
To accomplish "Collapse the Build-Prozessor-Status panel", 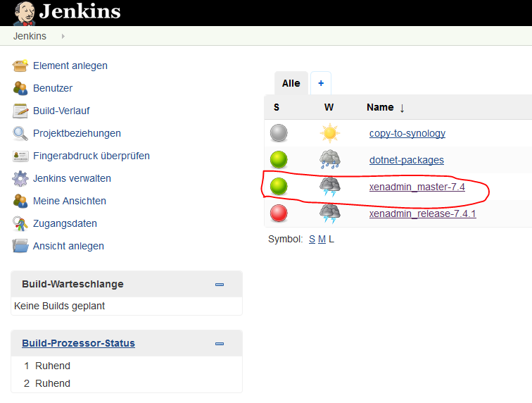I will [220, 344].
